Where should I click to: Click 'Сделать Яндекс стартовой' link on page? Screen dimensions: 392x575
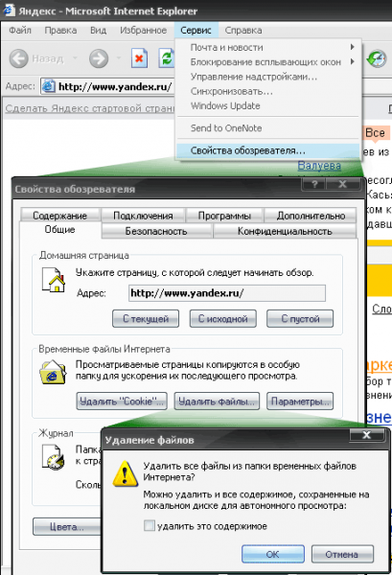pos(90,108)
